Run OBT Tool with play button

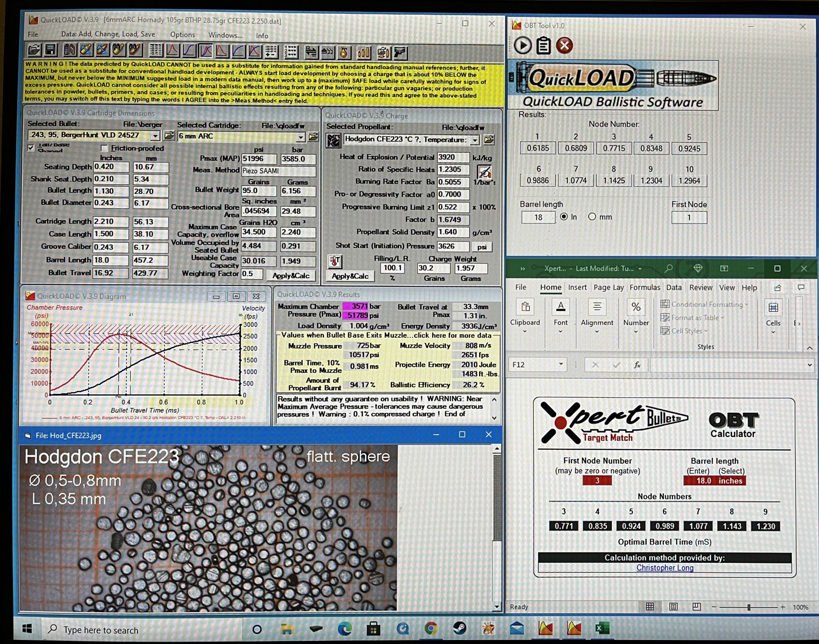click(x=522, y=45)
